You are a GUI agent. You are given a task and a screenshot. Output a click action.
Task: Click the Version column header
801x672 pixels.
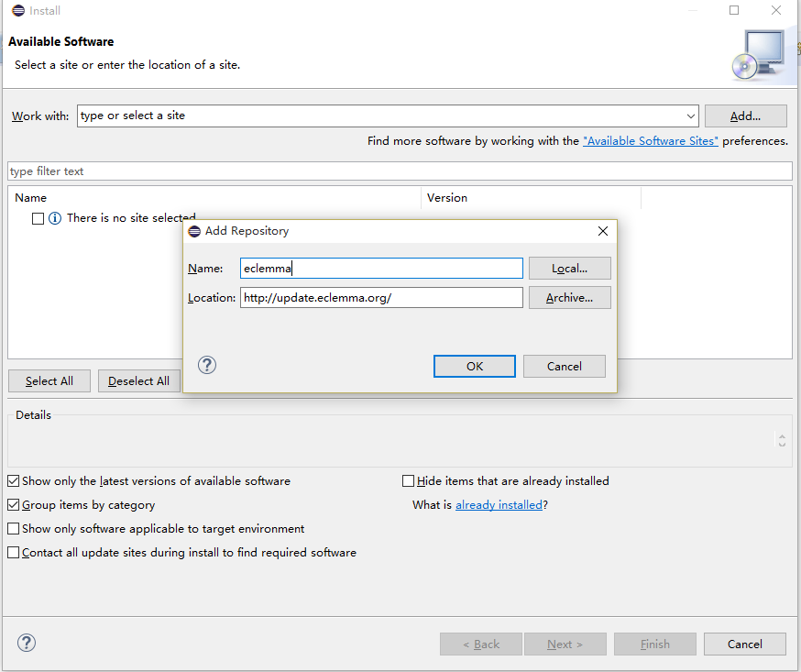pyautogui.click(x=531, y=198)
